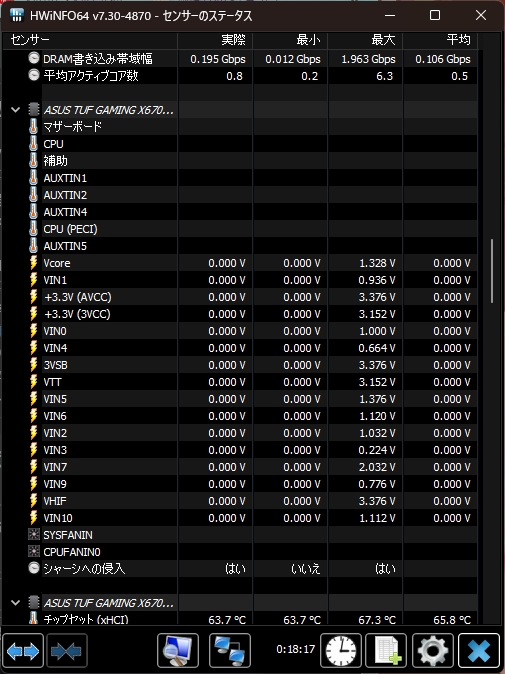This screenshot has width=505, height=674.
Task: Select the CPU (PECI) temperature row
Action: [241, 229]
